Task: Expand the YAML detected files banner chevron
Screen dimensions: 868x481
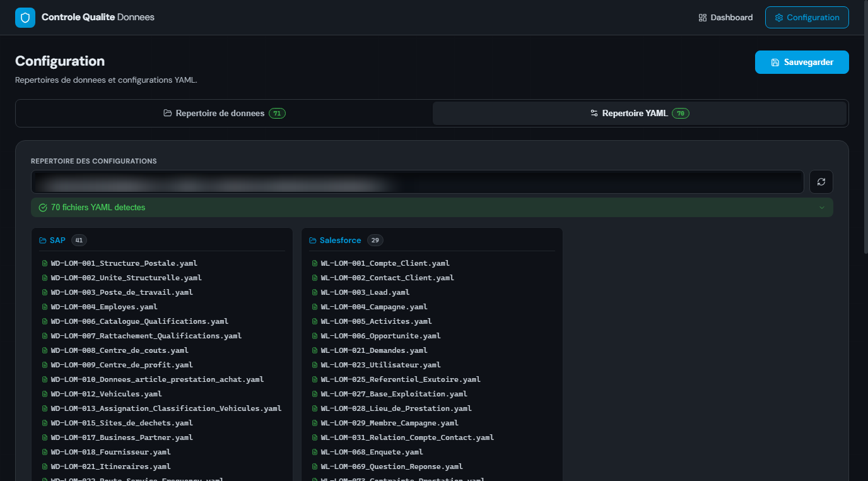Action: [x=821, y=208]
